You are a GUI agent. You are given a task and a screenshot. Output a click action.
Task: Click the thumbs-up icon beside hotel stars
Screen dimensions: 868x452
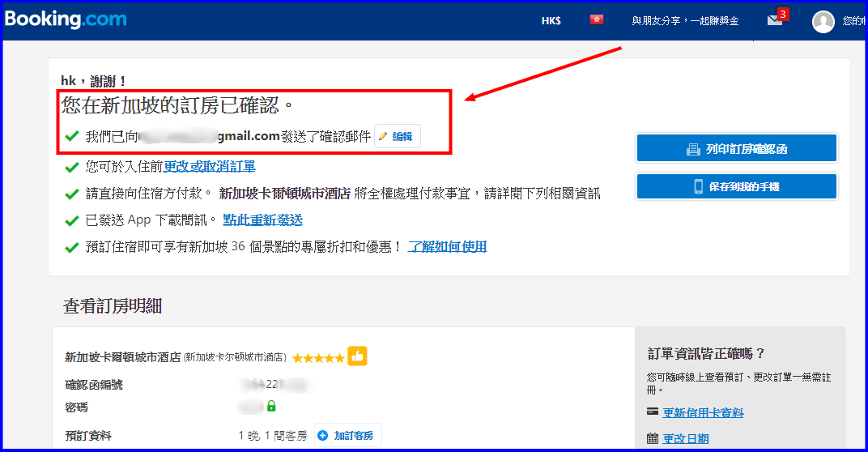(357, 356)
